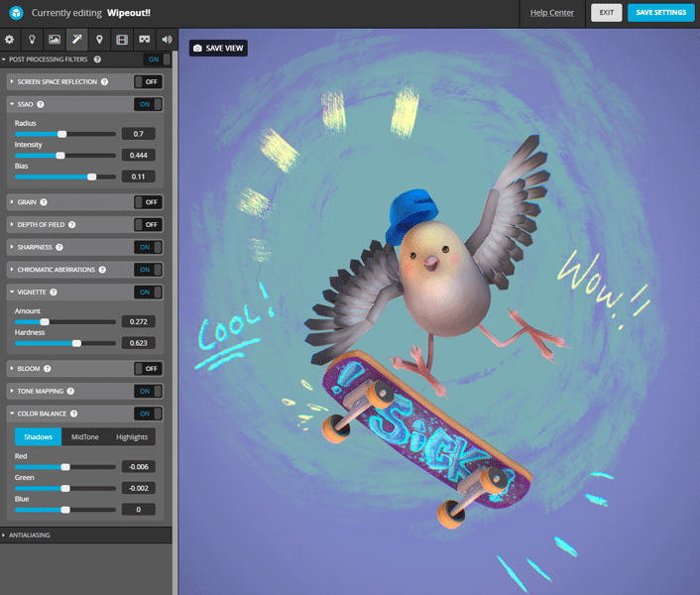Open the Scene settings gear tab
The image size is (700, 595).
coord(10,40)
